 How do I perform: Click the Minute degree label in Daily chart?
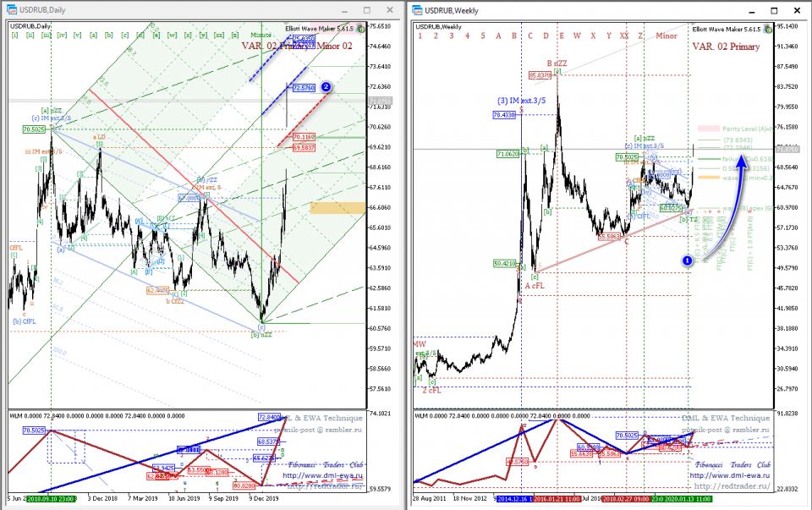(x=261, y=36)
